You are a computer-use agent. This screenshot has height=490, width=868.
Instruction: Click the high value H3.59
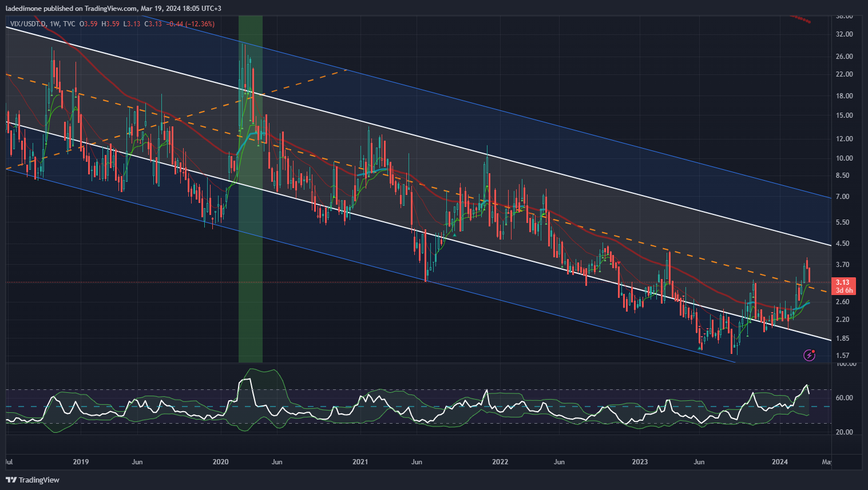click(110, 24)
